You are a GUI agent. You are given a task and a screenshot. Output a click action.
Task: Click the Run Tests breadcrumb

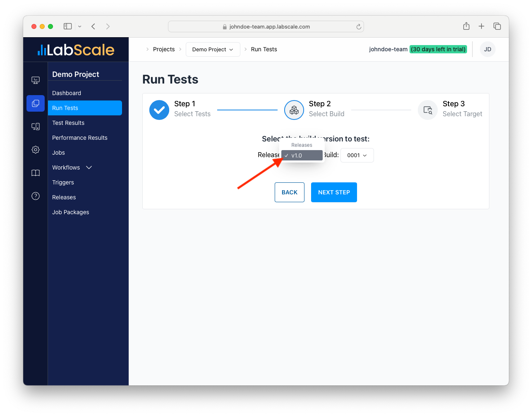point(264,49)
